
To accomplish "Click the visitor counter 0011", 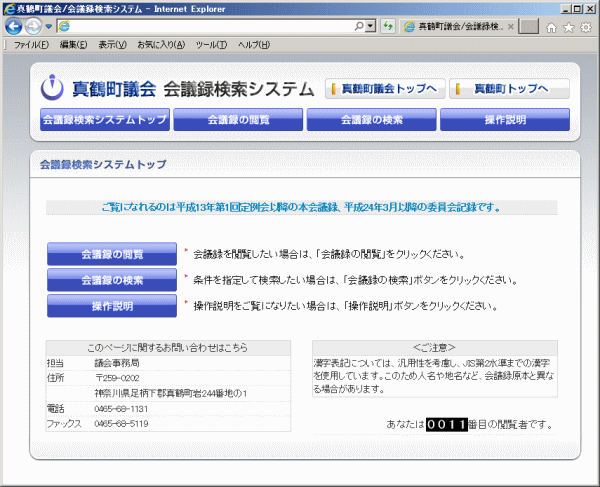I will [x=447, y=424].
